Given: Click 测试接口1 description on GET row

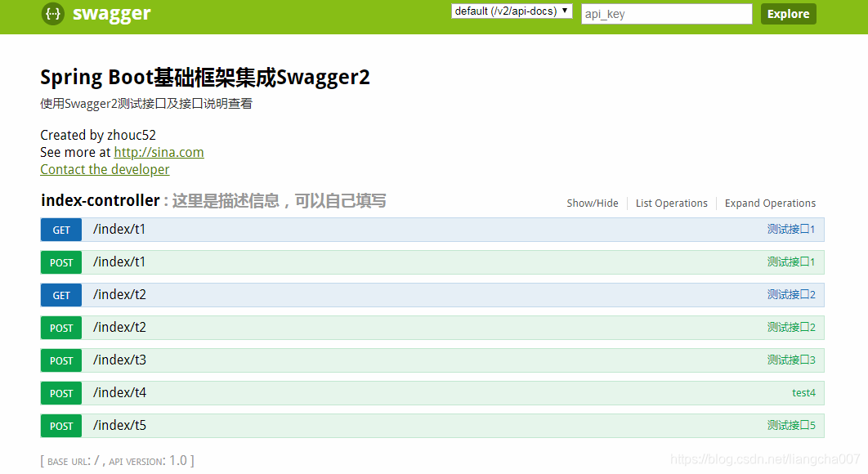Looking at the screenshot, I should point(791,230).
